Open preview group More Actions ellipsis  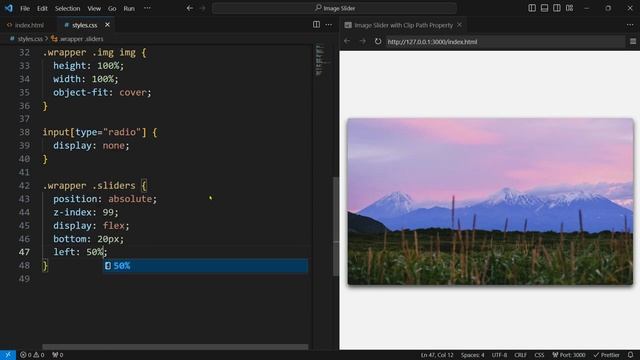(x=630, y=25)
